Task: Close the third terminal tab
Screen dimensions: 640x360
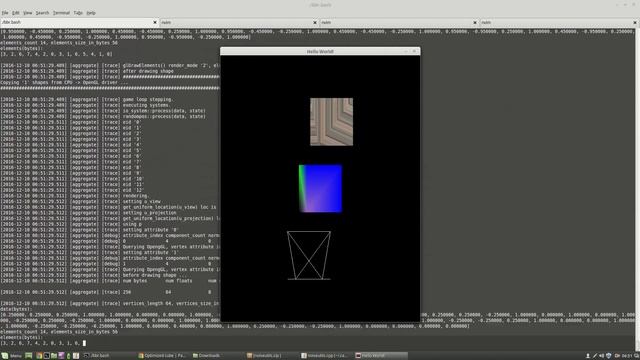Action: tap(475, 22)
